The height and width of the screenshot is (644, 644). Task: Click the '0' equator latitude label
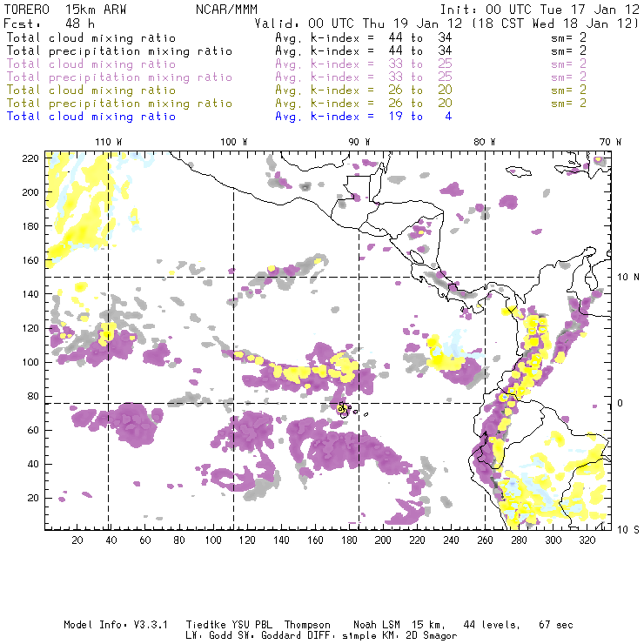(x=621, y=403)
